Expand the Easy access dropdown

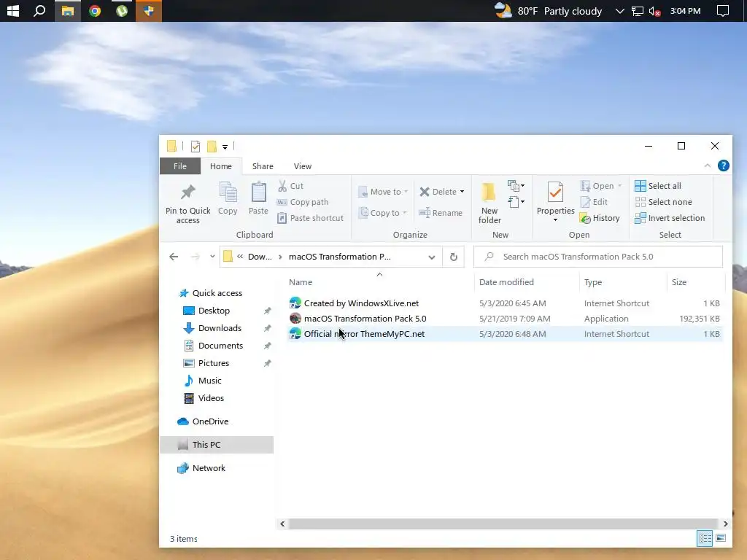[x=516, y=202]
